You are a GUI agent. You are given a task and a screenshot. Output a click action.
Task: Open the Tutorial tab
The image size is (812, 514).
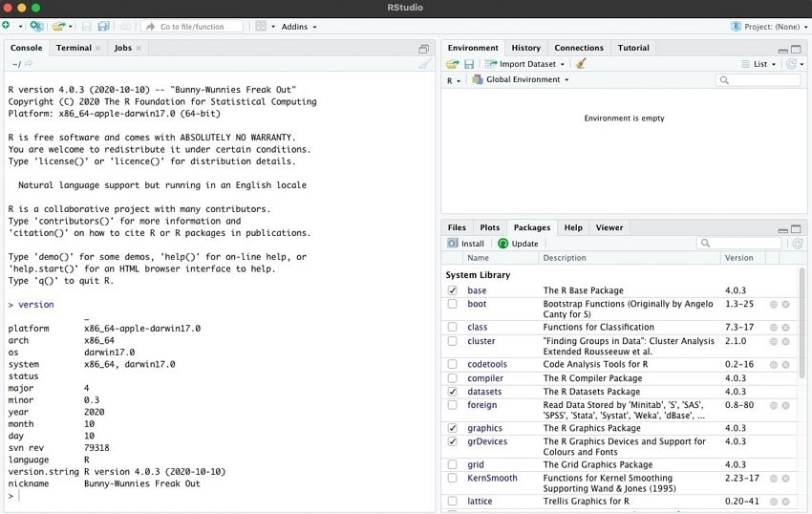tap(632, 48)
